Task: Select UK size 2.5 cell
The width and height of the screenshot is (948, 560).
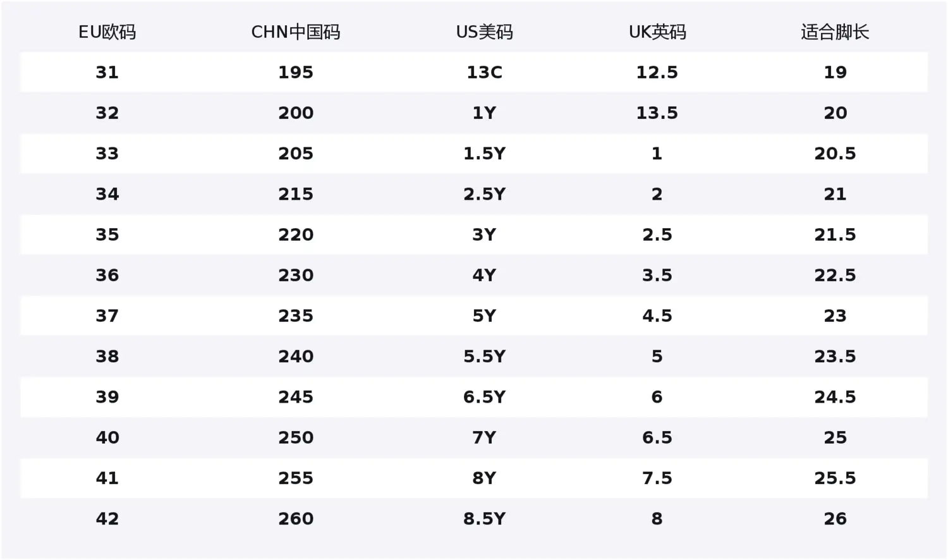Action: coord(657,234)
